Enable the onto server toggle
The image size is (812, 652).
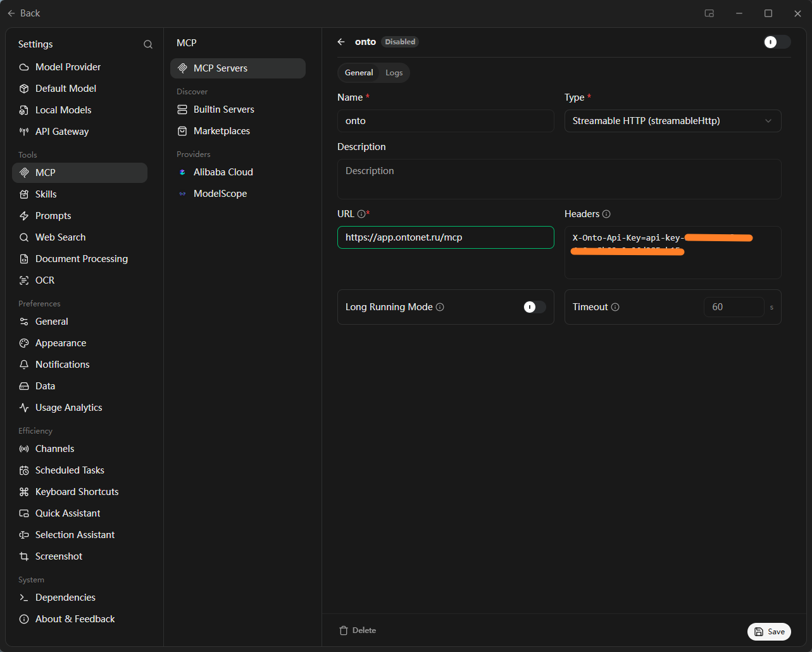click(x=777, y=42)
